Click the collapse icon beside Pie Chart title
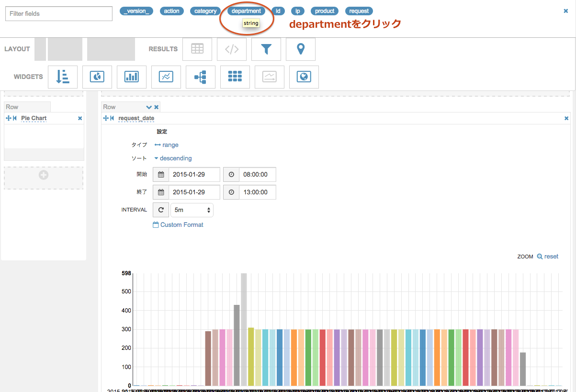 pos(15,118)
